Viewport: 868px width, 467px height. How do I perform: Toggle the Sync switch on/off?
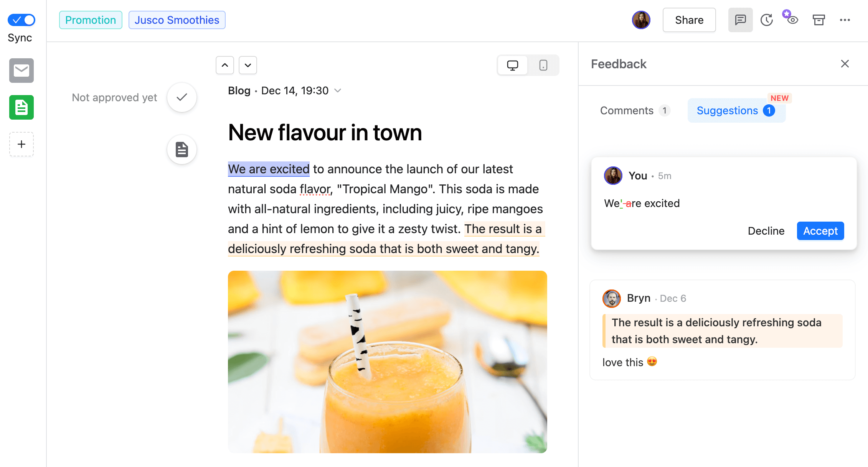tap(21, 20)
